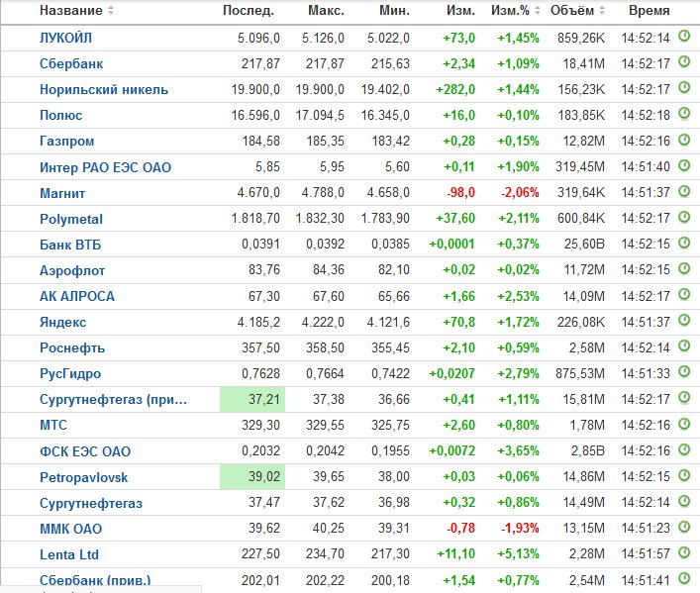Select the highlighted 39,02 last price cell

[x=252, y=476]
